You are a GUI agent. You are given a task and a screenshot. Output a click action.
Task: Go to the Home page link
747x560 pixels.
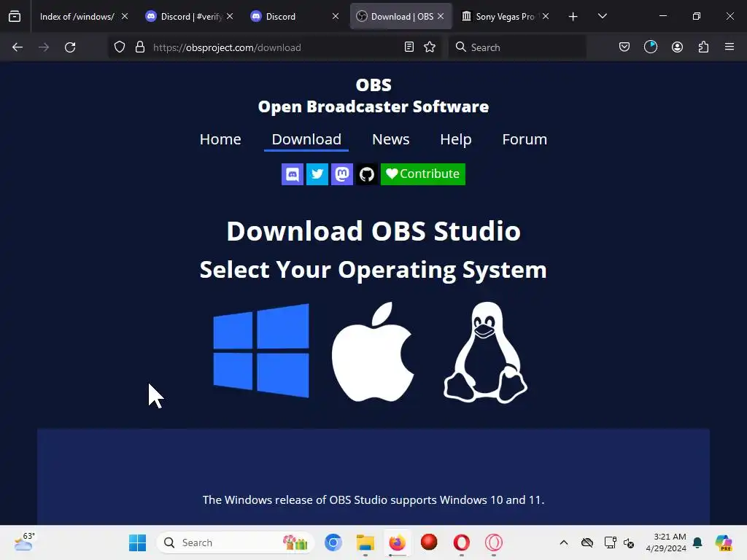pos(220,139)
